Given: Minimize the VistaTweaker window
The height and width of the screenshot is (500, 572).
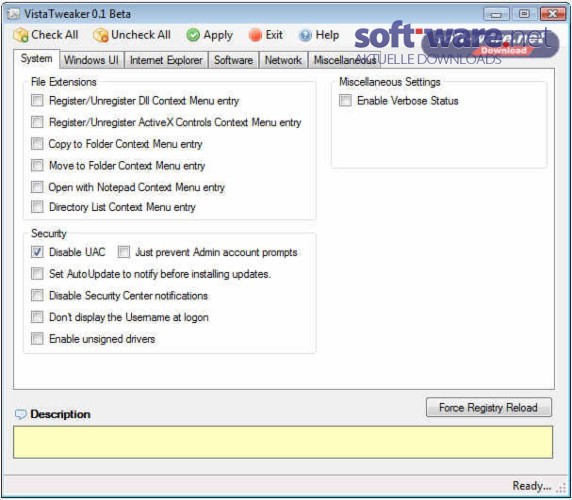Looking at the screenshot, I should coord(496,14).
